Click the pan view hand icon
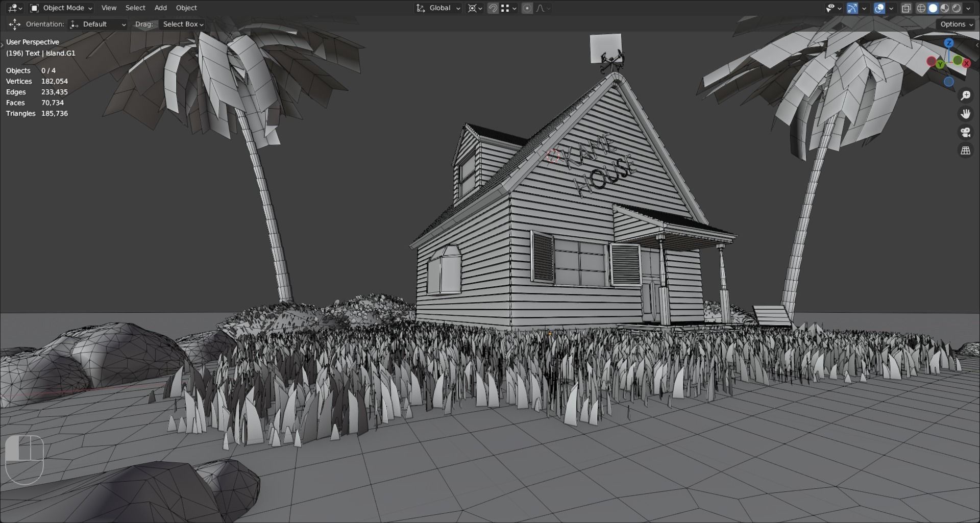This screenshot has width=980, height=523. (x=965, y=114)
